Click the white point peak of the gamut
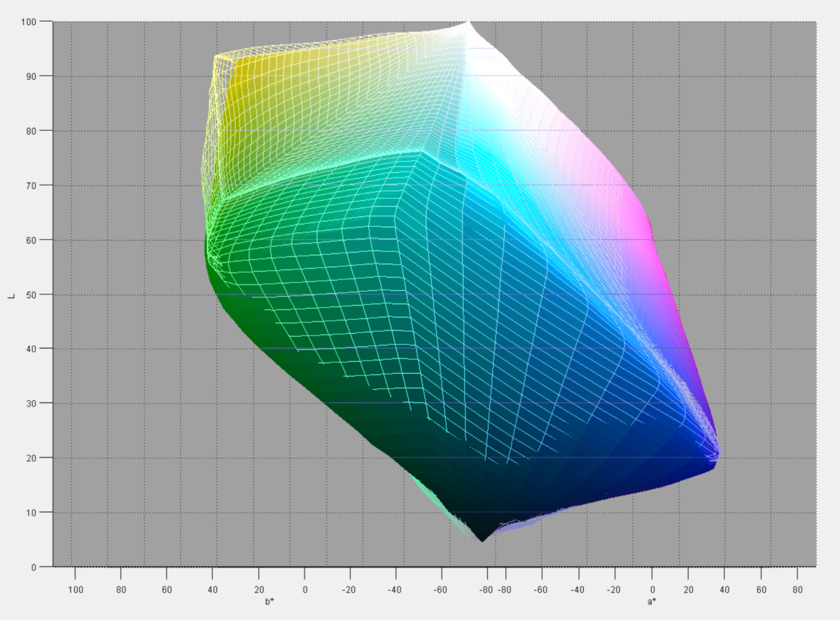The width and height of the screenshot is (840, 620). coord(468,24)
